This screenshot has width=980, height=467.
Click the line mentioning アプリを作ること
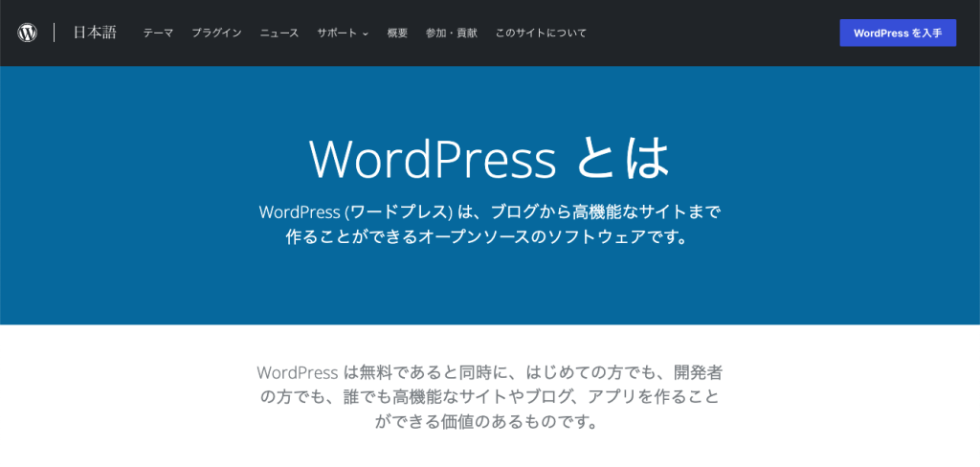(x=490, y=397)
